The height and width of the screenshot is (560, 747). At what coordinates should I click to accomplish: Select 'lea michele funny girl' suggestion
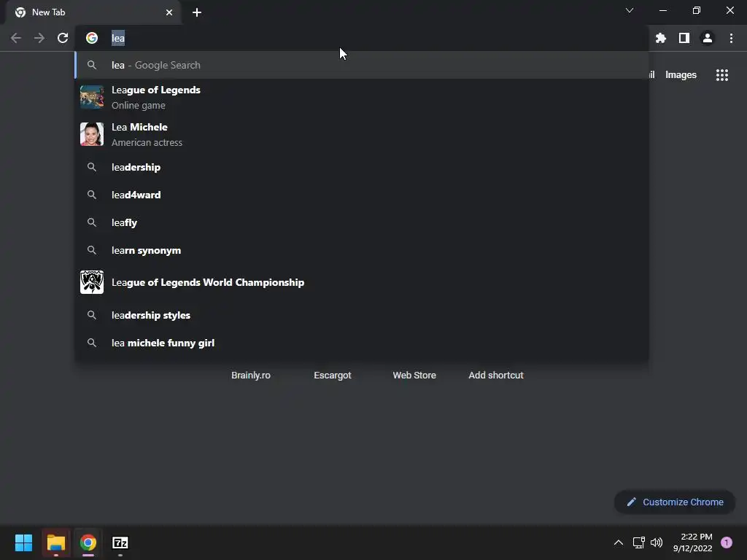pyautogui.click(x=362, y=343)
